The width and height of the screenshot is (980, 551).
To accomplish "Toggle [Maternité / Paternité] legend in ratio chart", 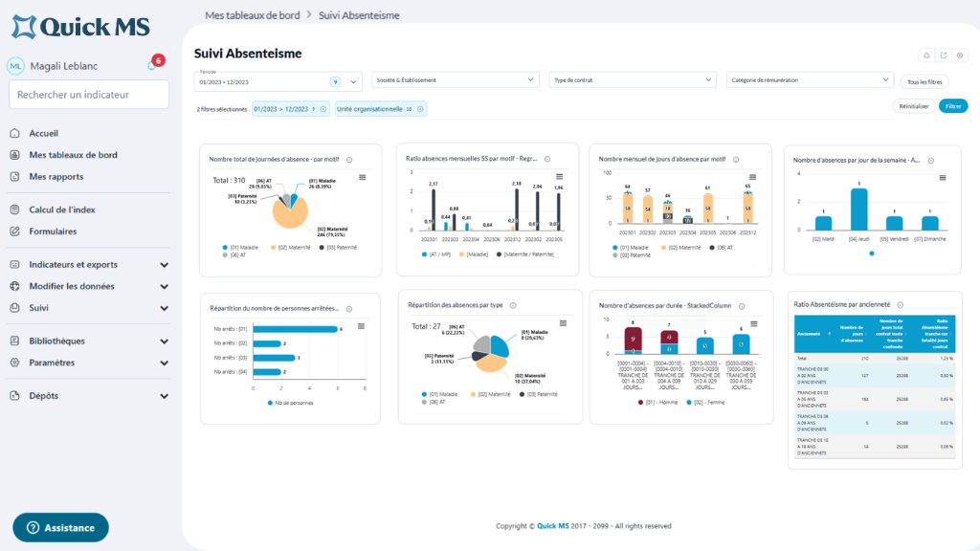I will click(x=525, y=254).
